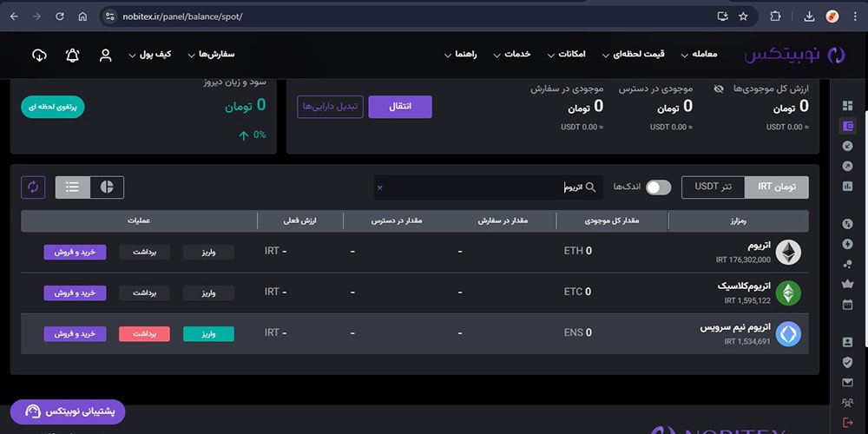Click the purple انتقال transfer button
Image resolution: width=868 pixels, height=434 pixels.
coord(399,107)
